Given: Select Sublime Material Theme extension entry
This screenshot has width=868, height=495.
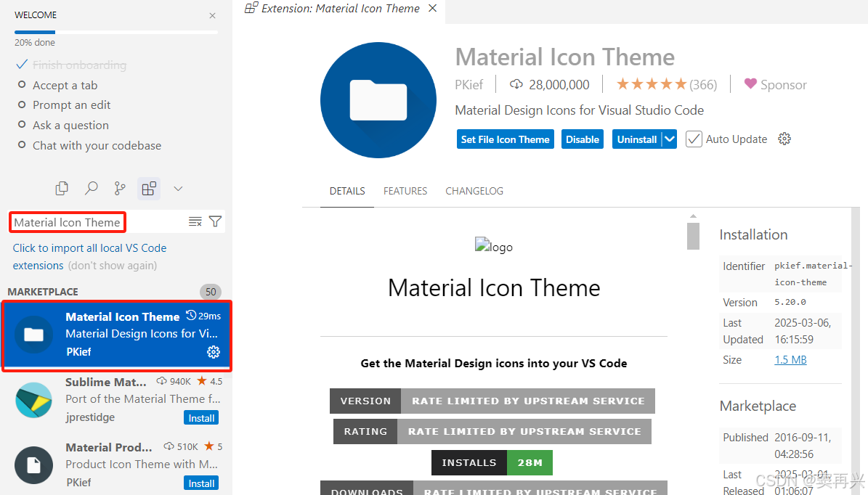Looking at the screenshot, I should click(116, 400).
